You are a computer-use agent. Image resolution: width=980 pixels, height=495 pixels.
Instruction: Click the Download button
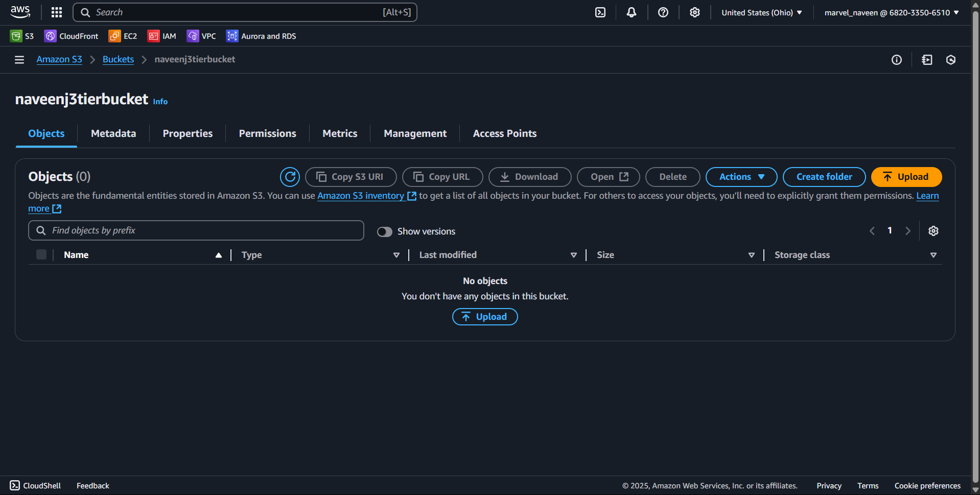(530, 177)
